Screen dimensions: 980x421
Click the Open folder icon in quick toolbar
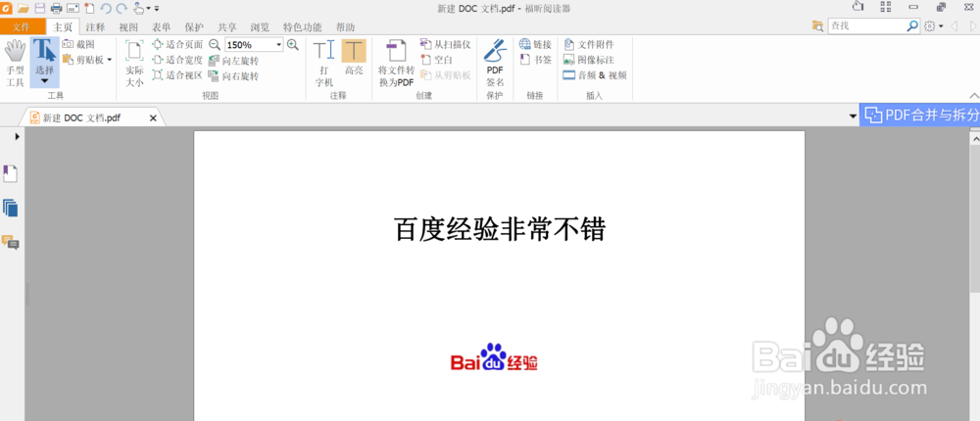tap(24, 8)
